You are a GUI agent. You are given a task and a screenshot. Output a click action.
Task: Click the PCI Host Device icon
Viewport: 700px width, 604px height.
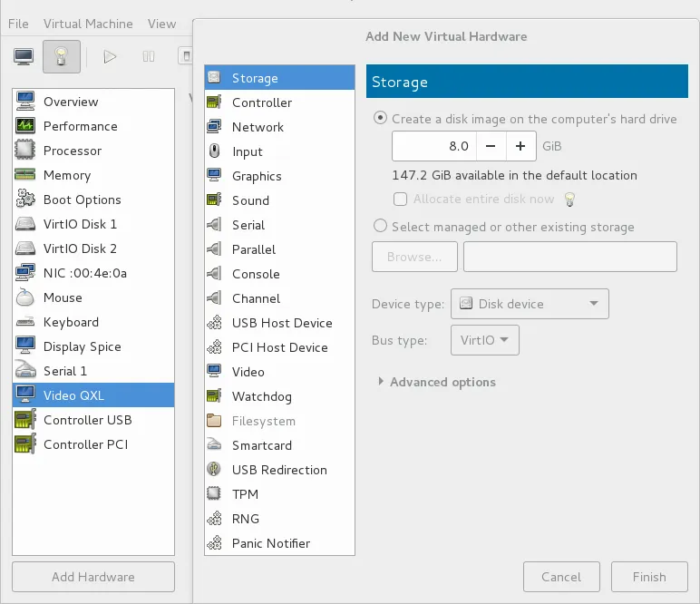(x=214, y=347)
